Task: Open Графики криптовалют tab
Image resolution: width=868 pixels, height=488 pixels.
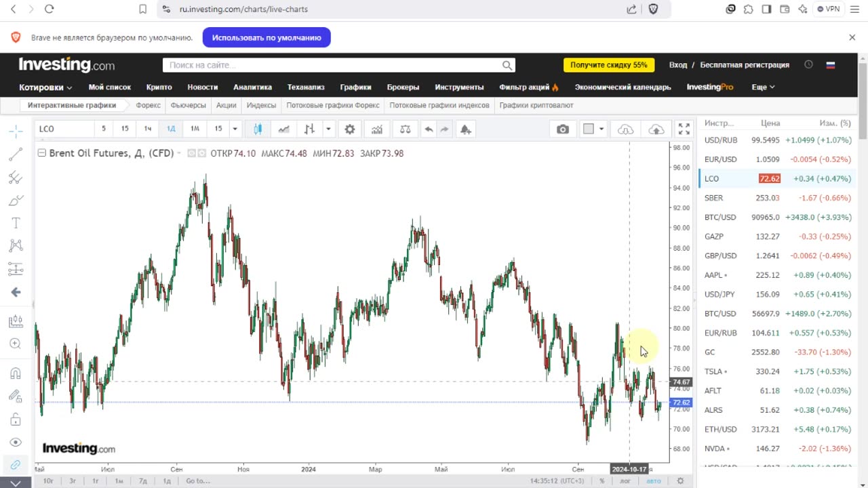Action: pos(536,105)
